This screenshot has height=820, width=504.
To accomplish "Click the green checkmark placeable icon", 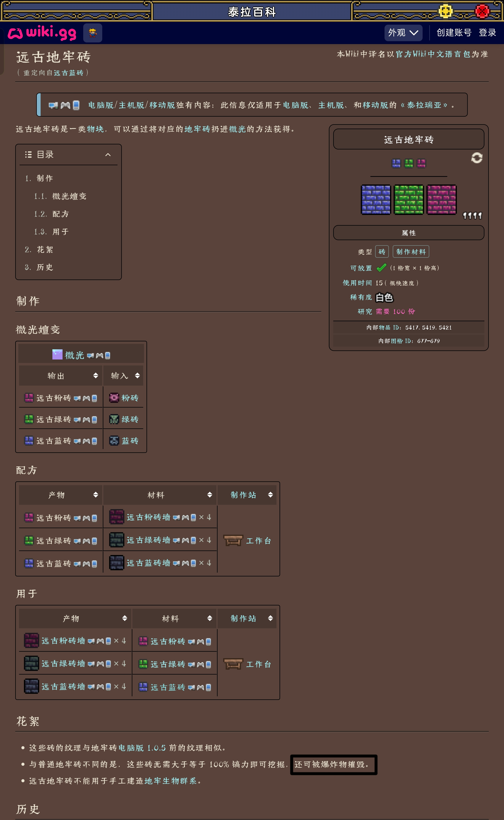I will (x=381, y=268).
